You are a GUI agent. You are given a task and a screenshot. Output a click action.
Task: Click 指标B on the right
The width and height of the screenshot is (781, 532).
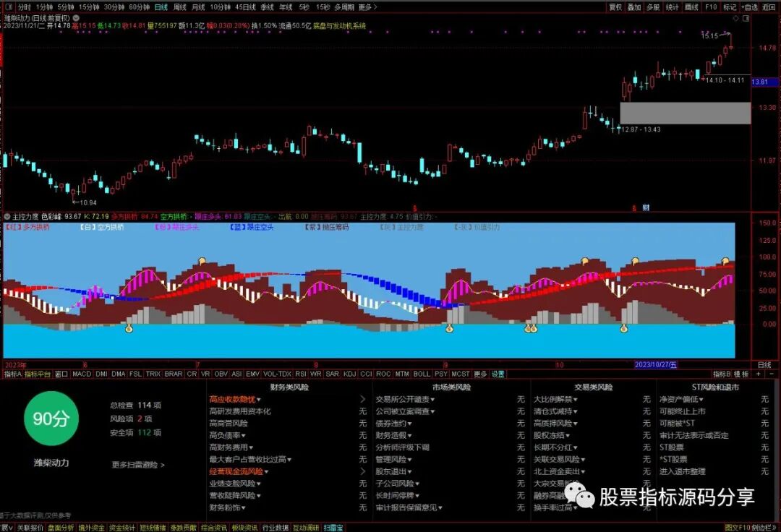click(722, 374)
